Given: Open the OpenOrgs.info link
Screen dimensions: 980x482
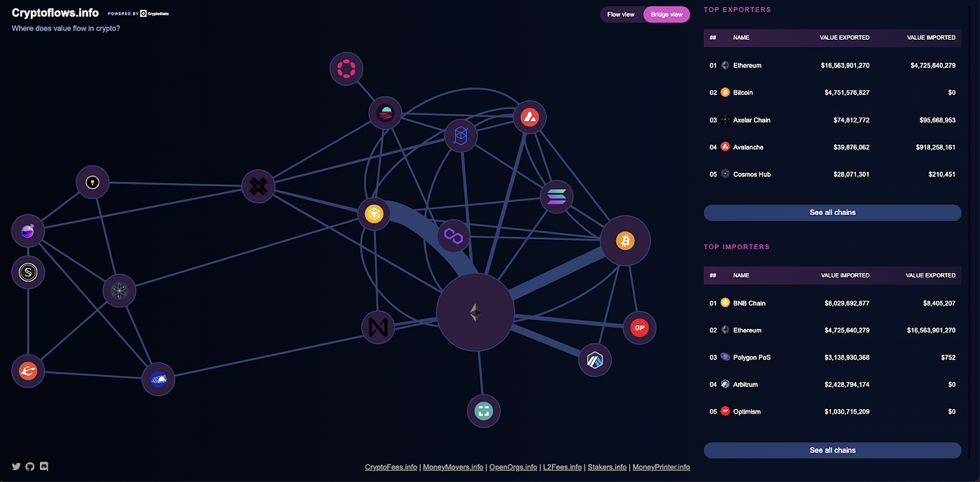Looking at the screenshot, I should (513, 467).
